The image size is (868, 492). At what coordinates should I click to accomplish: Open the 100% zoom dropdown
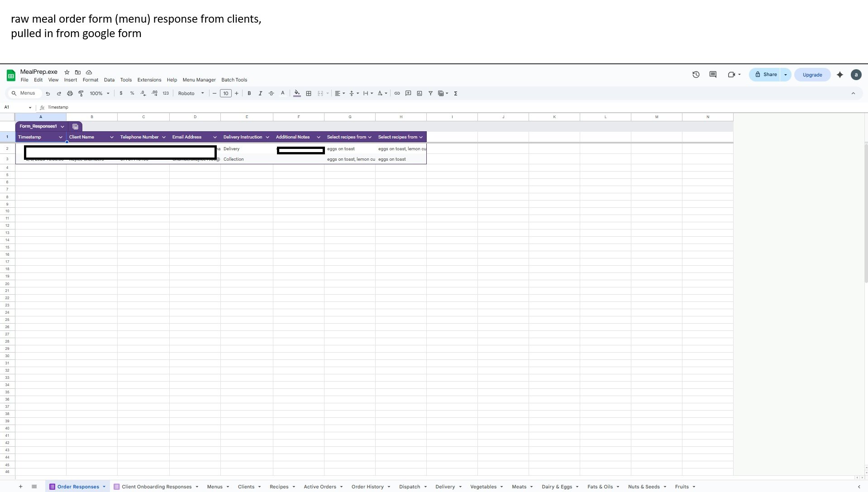pyautogui.click(x=100, y=93)
